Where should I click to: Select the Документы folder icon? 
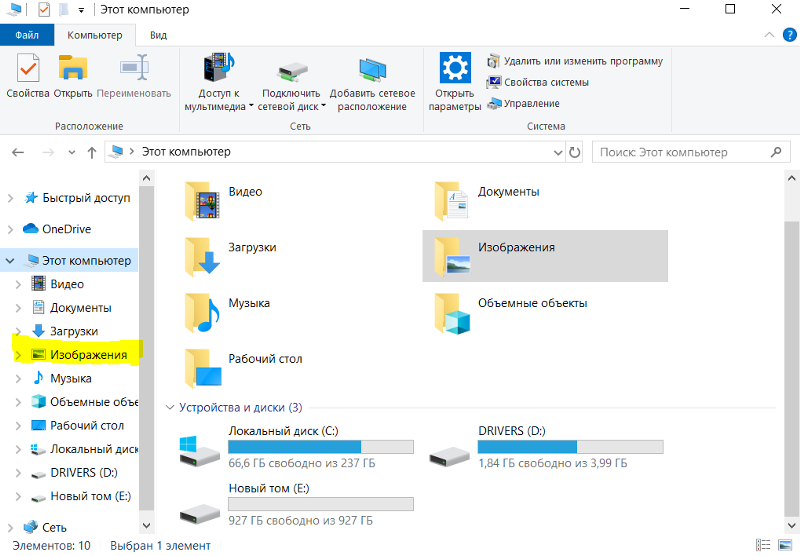(x=452, y=201)
